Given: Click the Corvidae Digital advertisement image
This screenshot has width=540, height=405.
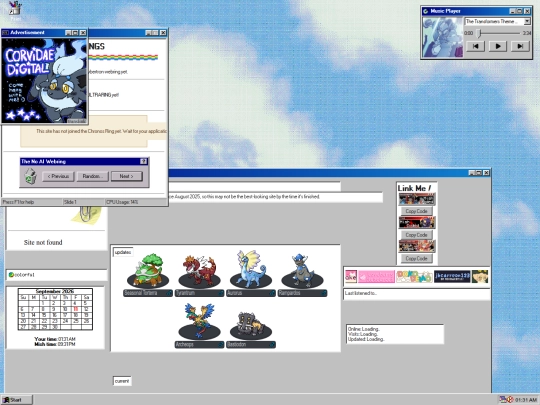Looking at the screenshot, I should [44, 80].
